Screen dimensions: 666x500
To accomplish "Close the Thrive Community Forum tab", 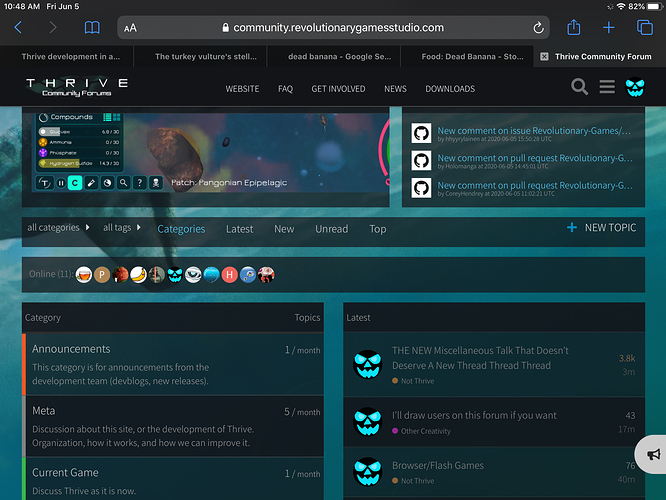I will point(544,56).
